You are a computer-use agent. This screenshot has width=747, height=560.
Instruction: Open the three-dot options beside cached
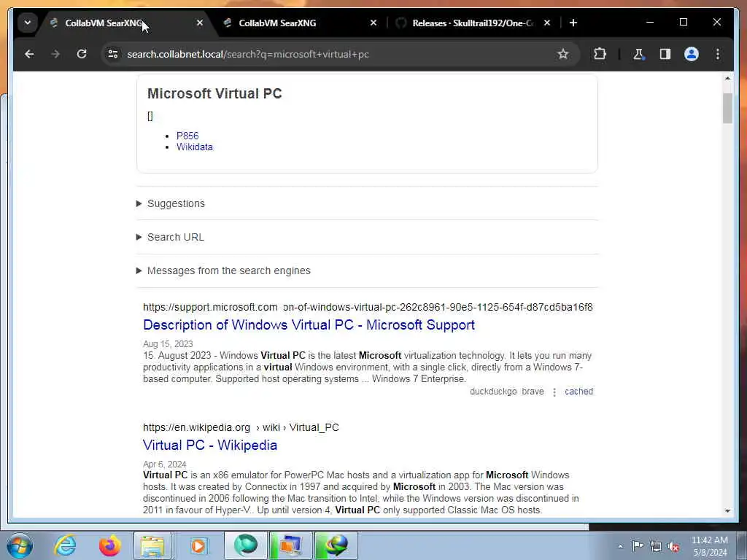coord(554,392)
